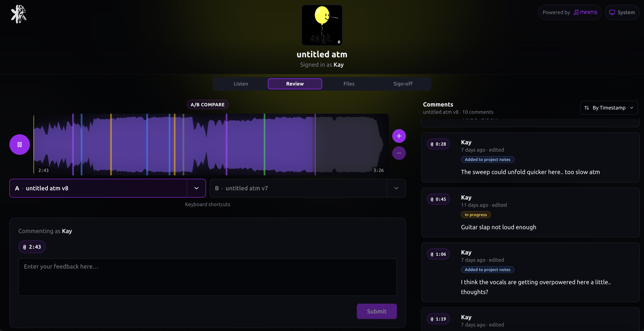Zoom in waveform with plus button
Viewport: 644px width, 331px height.
pos(399,136)
